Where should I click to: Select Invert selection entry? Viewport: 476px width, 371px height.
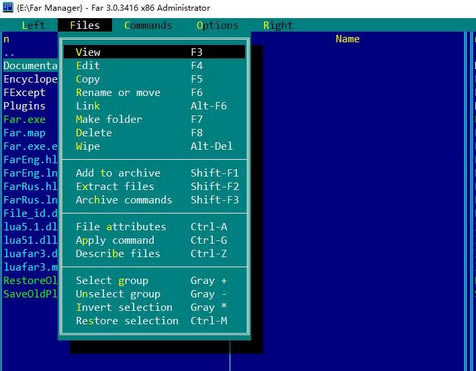pos(154,307)
